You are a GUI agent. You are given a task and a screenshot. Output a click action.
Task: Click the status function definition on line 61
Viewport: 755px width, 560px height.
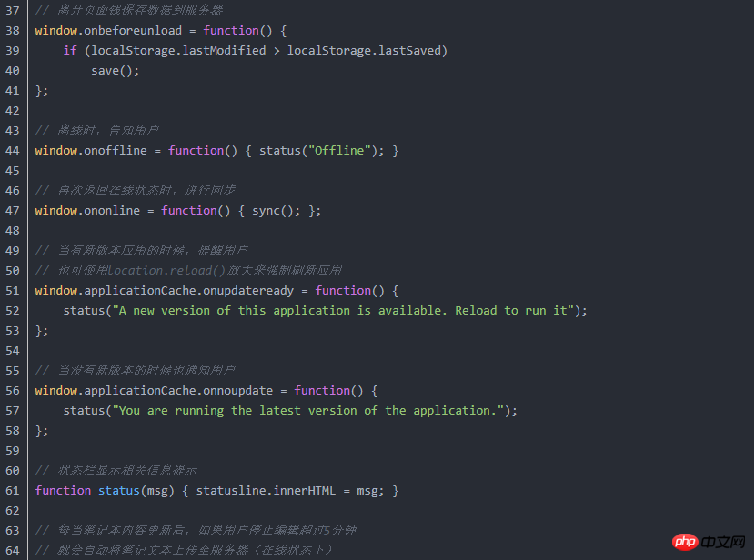point(118,490)
